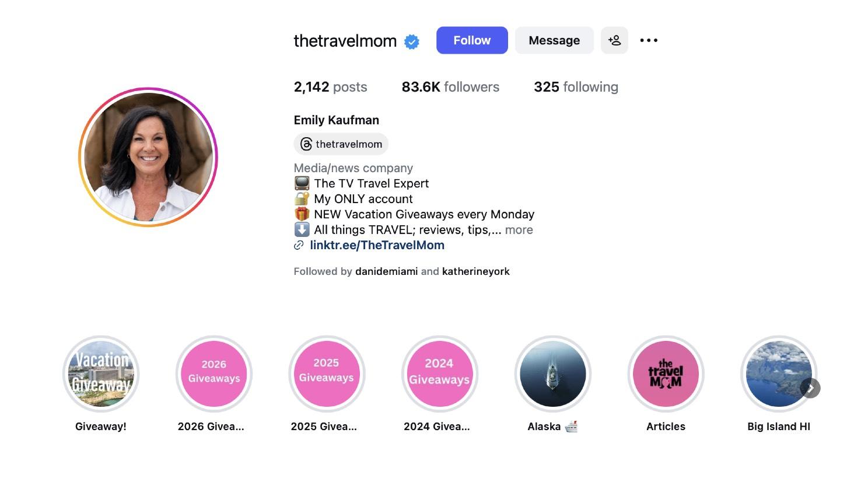Open the Threads thetravelmom badge
Viewport: 868px width, 478px height.
pos(341,144)
